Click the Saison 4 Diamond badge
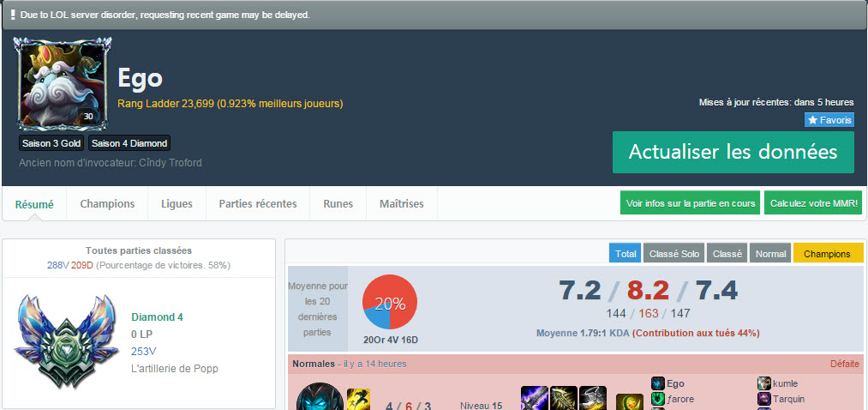 [129, 143]
